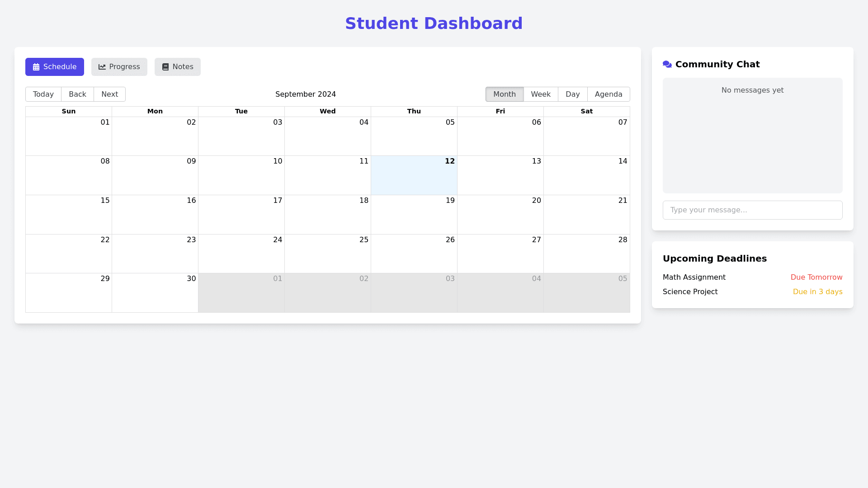Select the Math Assignment deadline

(x=694, y=277)
